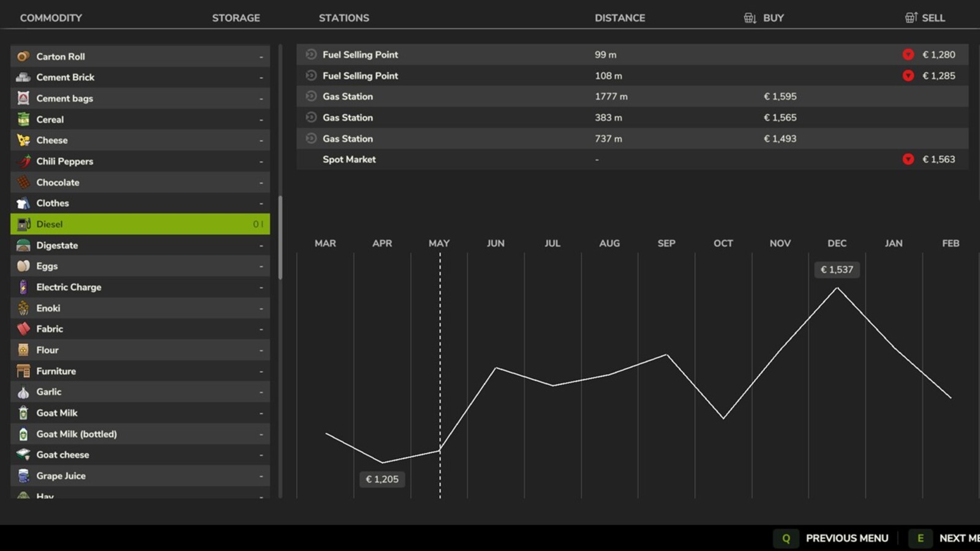
Task: Toggle map marker for 737 m Gas Station
Action: click(311, 138)
